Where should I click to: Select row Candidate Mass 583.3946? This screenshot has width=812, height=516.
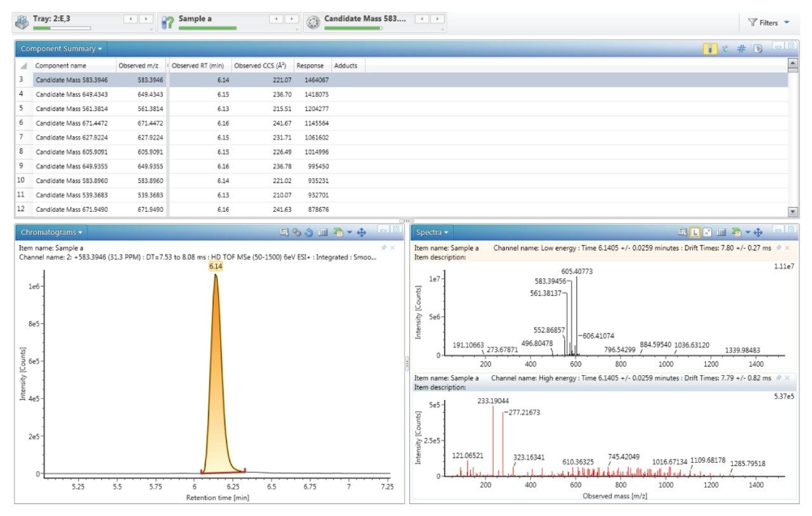pyautogui.click(x=402, y=80)
